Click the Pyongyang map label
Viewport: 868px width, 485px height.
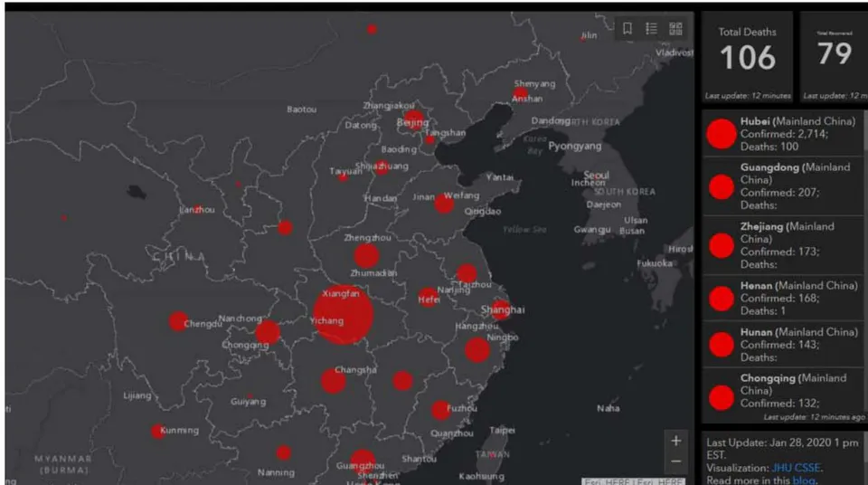575,146
